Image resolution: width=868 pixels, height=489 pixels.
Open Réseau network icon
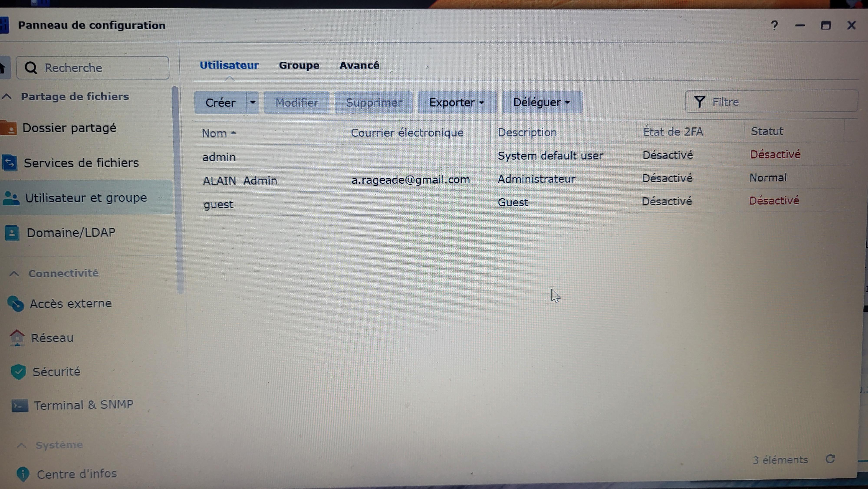coord(17,338)
